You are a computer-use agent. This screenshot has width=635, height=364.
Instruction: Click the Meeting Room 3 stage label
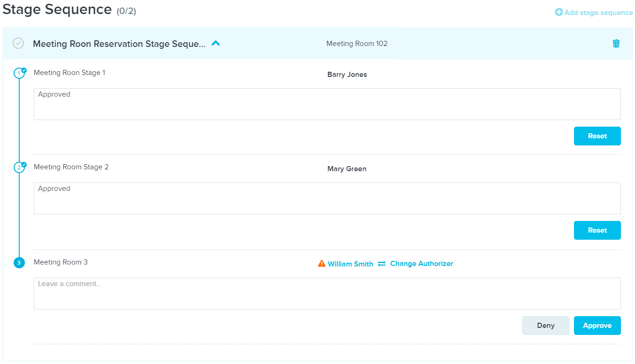[61, 262]
